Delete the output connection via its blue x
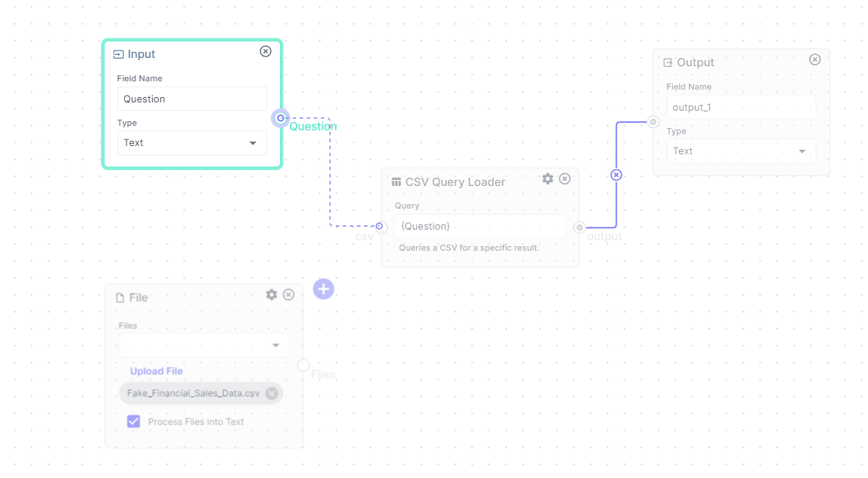Viewport: 868px width, 478px height. tap(616, 175)
